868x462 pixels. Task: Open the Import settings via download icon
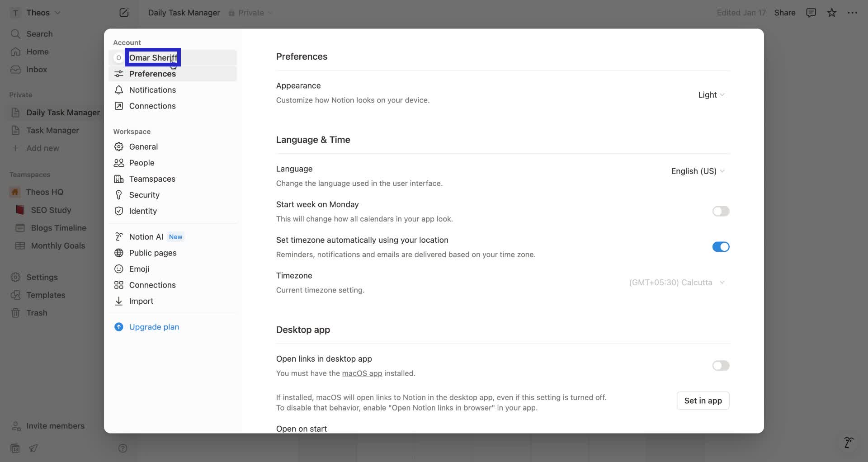coord(118,301)
